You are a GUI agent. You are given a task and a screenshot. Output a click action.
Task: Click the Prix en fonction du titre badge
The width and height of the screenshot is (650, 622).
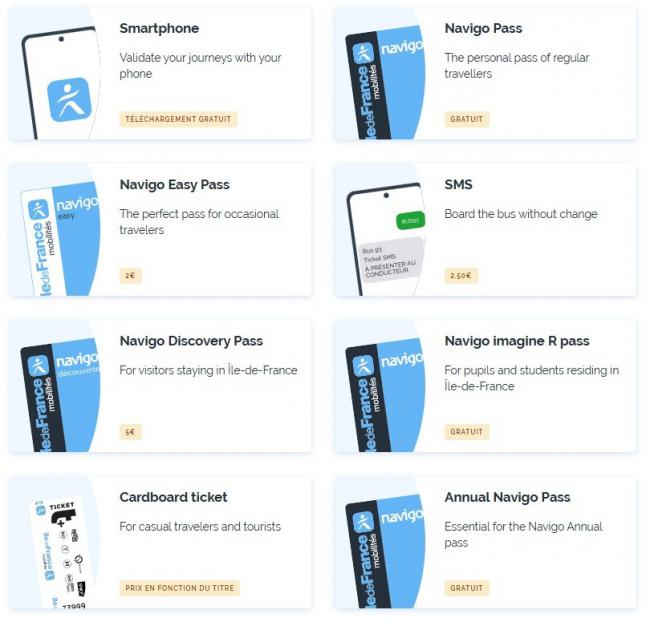179,588
